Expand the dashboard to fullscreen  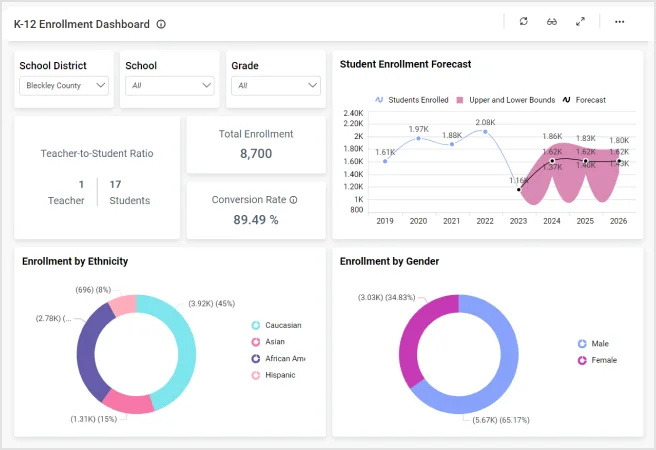(580, 22)
